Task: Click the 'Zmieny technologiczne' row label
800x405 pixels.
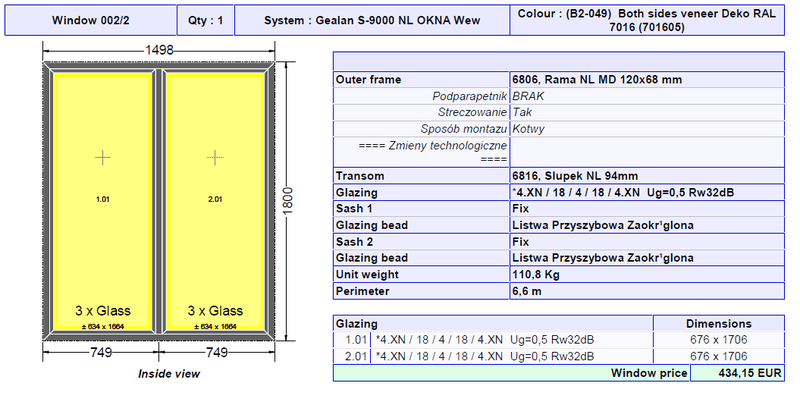Action: (433, 152)
